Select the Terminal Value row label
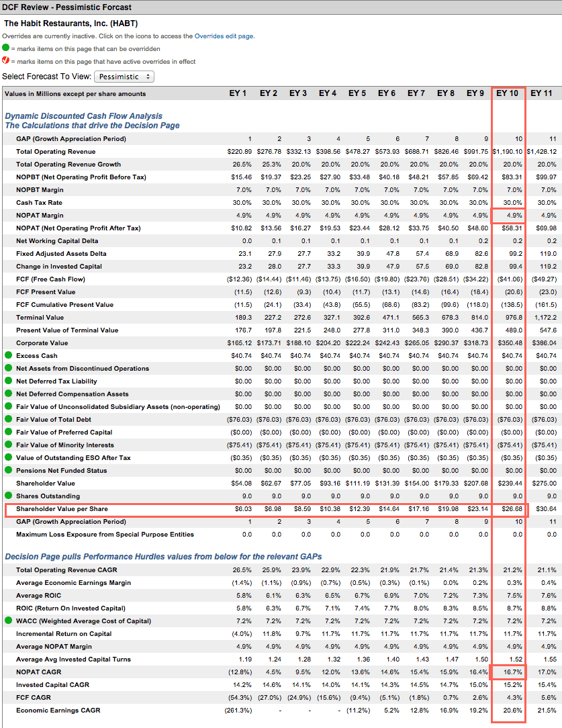This screenshot has width=562, height=728. coord(40,318)
